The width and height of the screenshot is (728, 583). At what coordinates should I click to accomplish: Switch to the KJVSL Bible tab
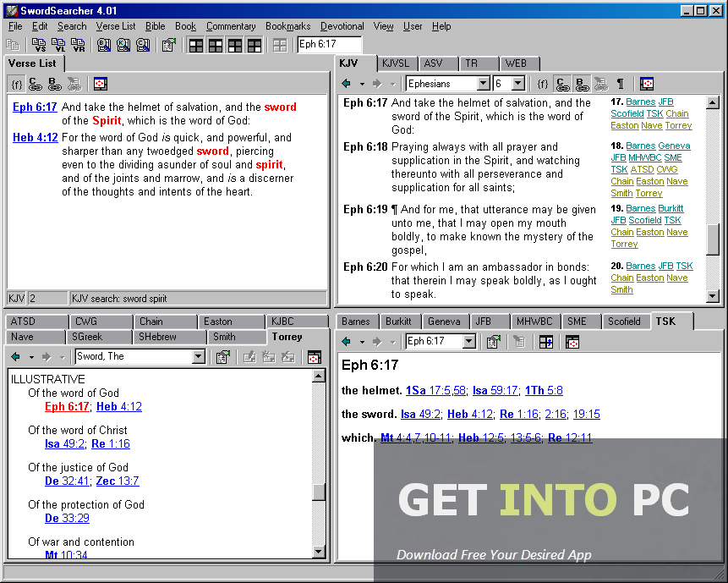click(397, 63)
